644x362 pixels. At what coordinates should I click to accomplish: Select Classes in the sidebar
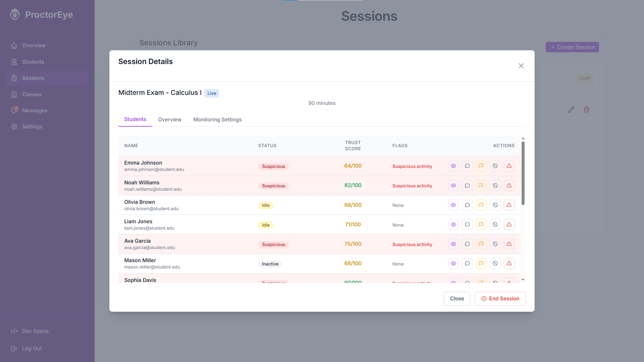[32, 94]
